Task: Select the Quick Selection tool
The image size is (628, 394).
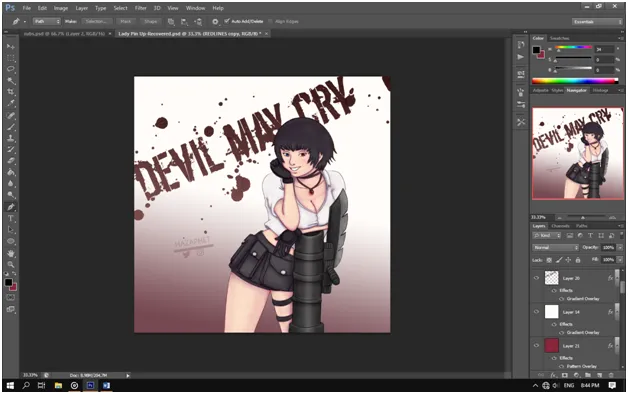Action: [11, 80]
